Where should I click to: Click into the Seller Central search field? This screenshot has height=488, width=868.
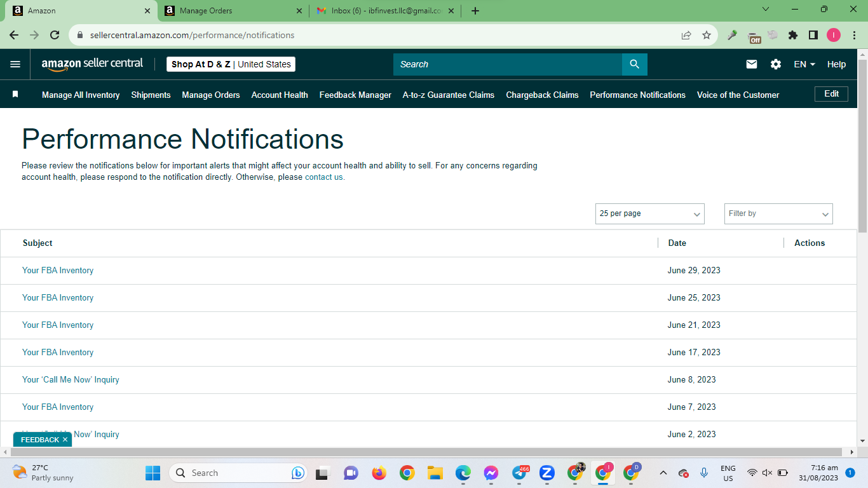tap(508, 64)
